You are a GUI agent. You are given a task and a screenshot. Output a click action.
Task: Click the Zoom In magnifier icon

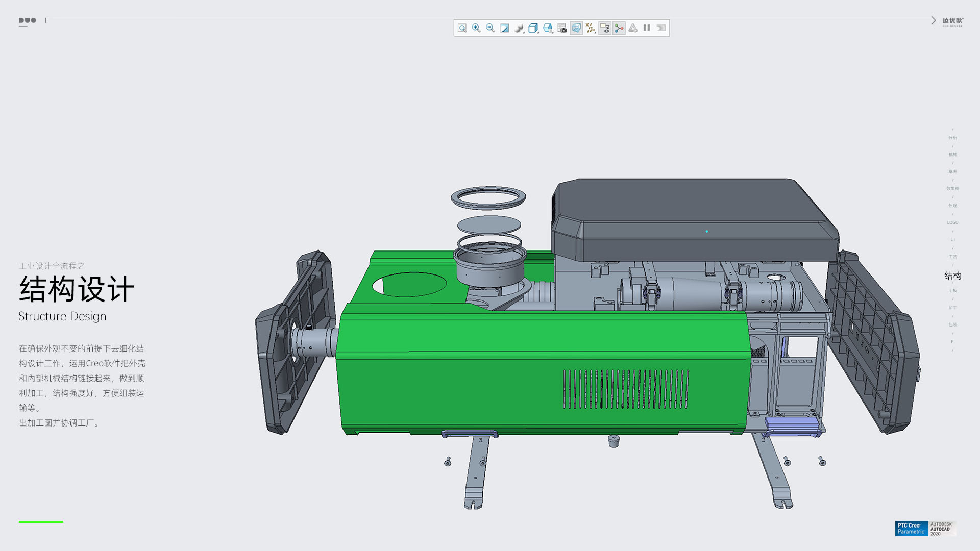[476, 28]
